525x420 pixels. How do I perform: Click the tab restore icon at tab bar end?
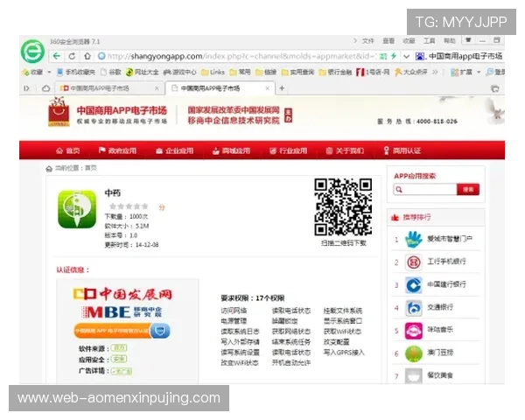(x=494, y=88)
